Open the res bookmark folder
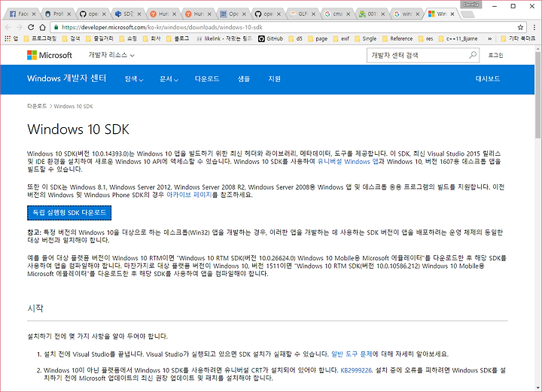Screen dimensions: 542x392 (425, 38)
